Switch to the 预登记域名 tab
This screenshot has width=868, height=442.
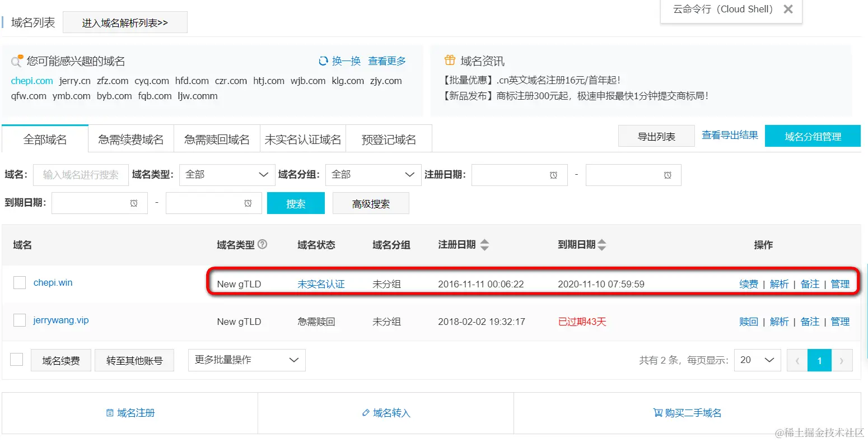click(389, 139)
